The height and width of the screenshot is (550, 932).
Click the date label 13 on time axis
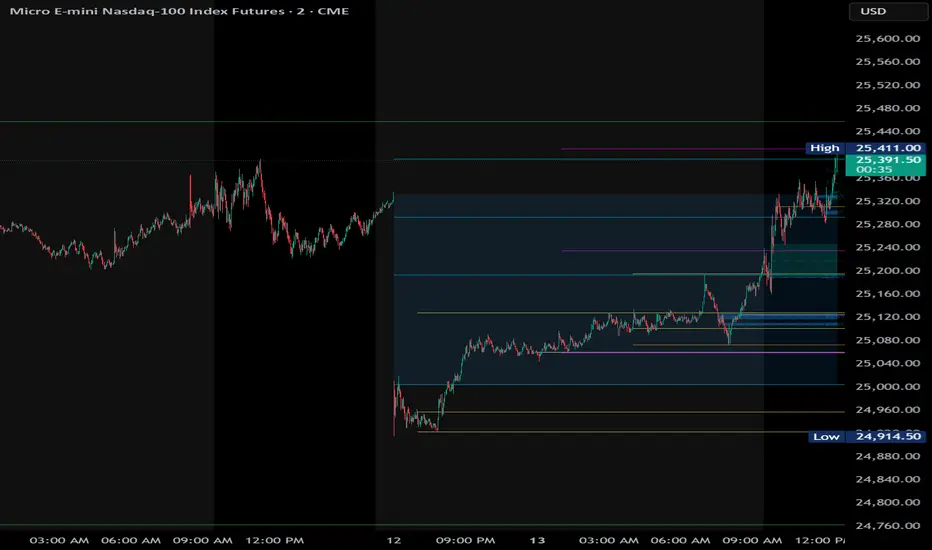537,540
